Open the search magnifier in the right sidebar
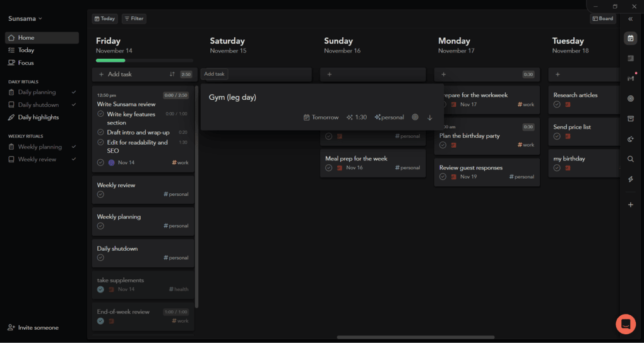644x343 pixels. (x=630, y=159)
